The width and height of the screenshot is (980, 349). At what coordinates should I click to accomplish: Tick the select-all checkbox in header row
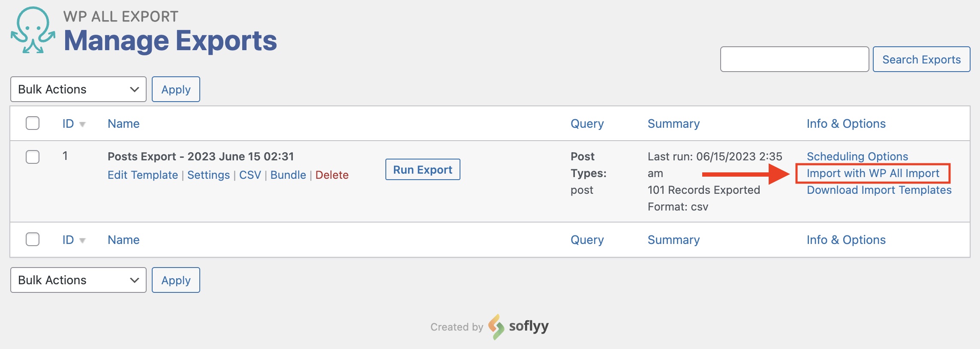point(33,123)
